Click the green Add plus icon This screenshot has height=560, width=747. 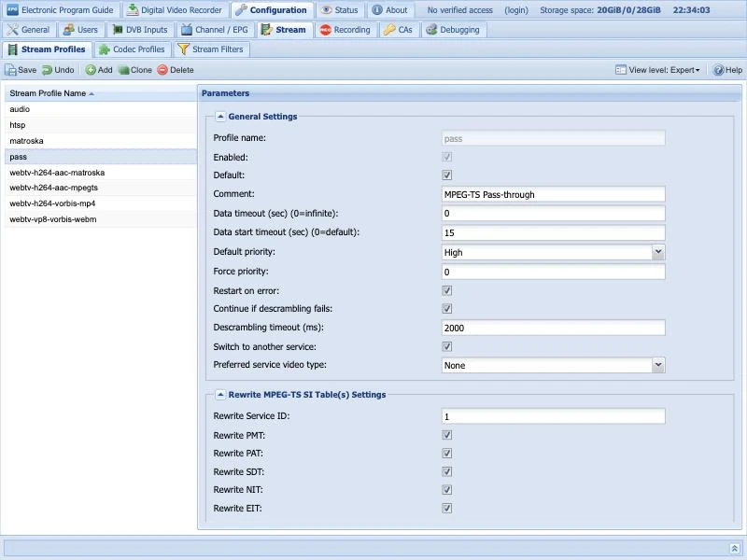91,70
